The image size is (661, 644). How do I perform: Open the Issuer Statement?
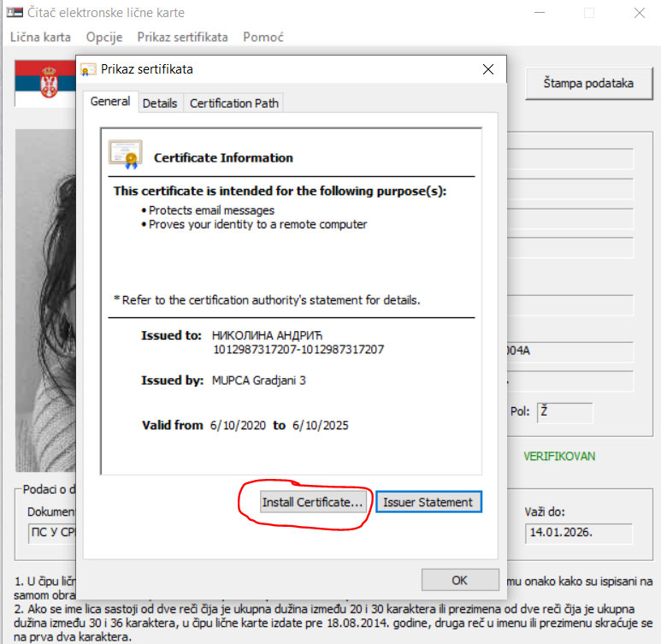428,502
